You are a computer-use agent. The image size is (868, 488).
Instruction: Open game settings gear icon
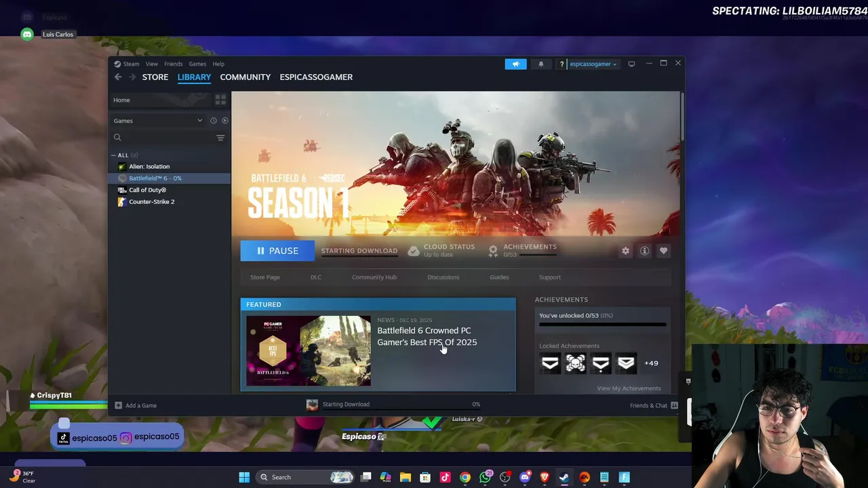coord(625,251)
